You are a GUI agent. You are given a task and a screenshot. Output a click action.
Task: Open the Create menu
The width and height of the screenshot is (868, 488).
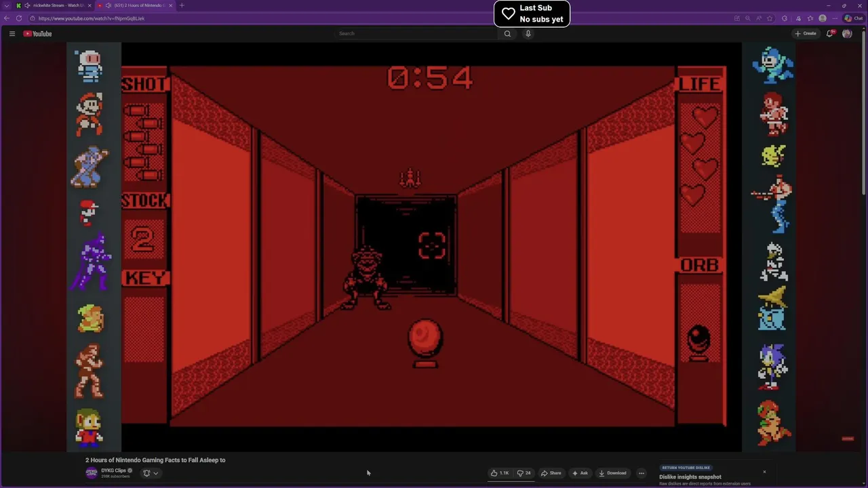[806, 33]
